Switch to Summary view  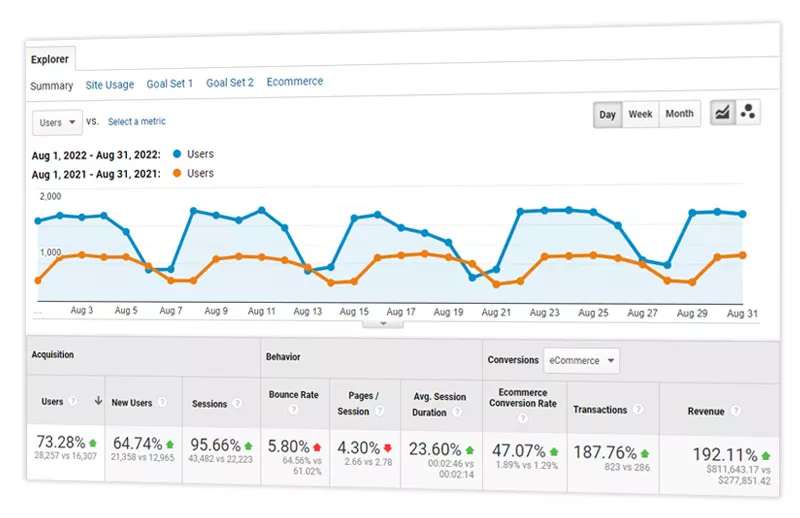click(52, 86)
